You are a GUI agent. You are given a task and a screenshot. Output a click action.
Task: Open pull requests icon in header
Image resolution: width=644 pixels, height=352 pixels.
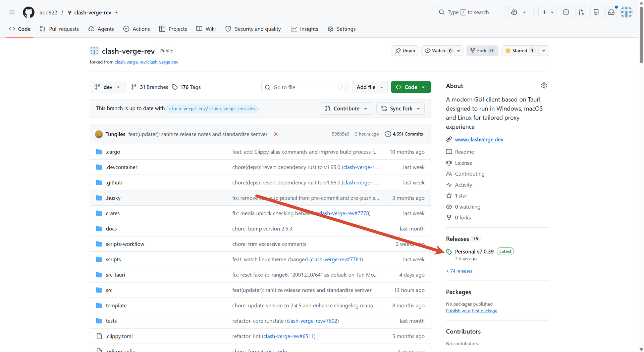[581, 12]
